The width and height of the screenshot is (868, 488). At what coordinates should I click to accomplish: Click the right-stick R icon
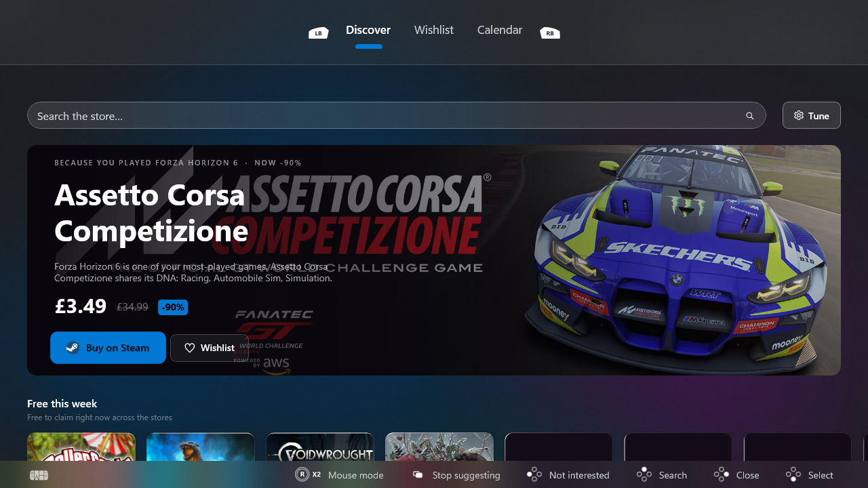click(302, 474)
